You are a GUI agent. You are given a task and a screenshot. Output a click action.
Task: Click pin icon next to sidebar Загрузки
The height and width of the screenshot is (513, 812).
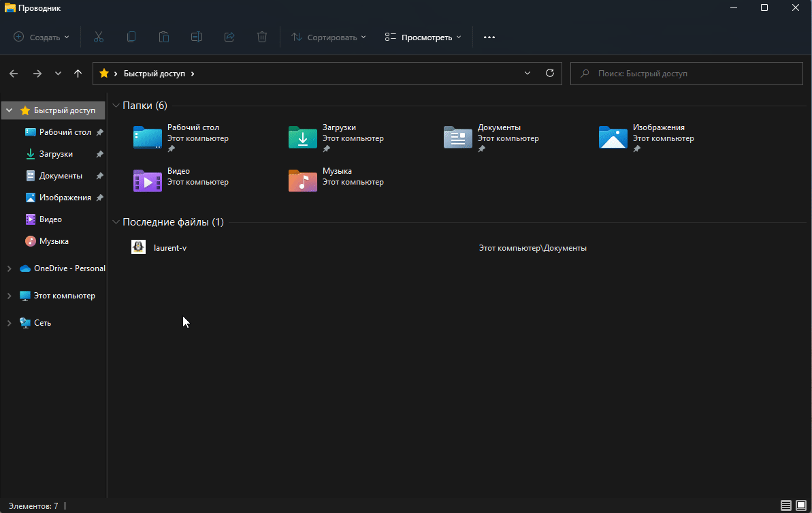[100, 154]
